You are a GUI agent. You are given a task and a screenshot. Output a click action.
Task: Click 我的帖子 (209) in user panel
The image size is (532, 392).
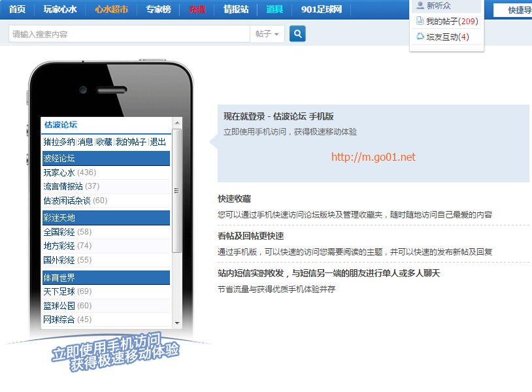tap(452, 21)
